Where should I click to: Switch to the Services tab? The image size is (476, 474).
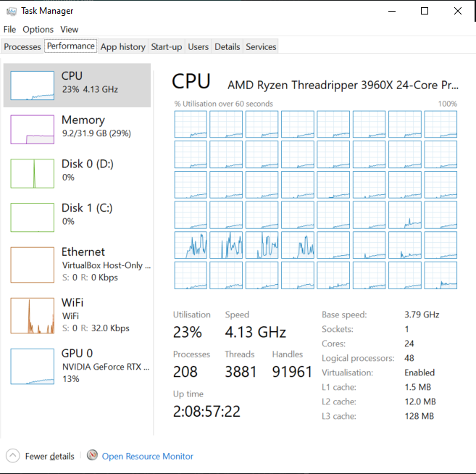(x=261, y=47)
